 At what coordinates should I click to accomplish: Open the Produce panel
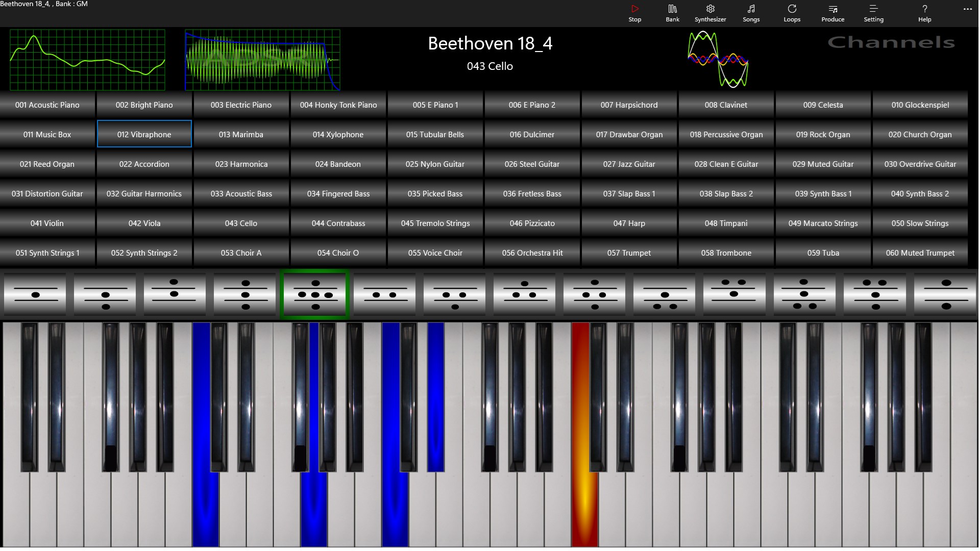click(x=832, y=13)
